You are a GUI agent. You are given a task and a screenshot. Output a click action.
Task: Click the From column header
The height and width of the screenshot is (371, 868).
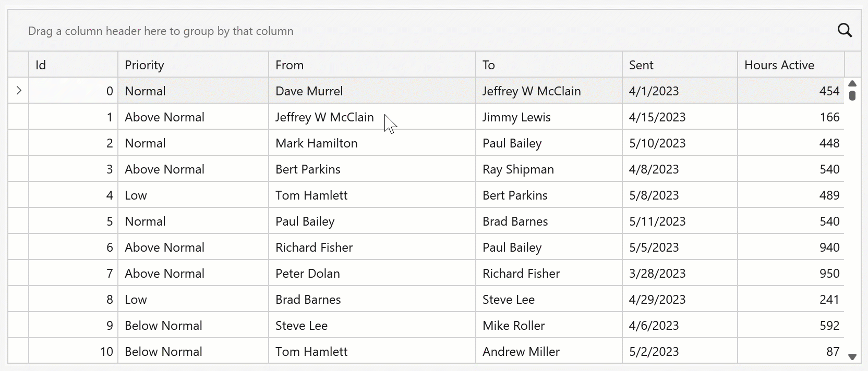(371, 65)
